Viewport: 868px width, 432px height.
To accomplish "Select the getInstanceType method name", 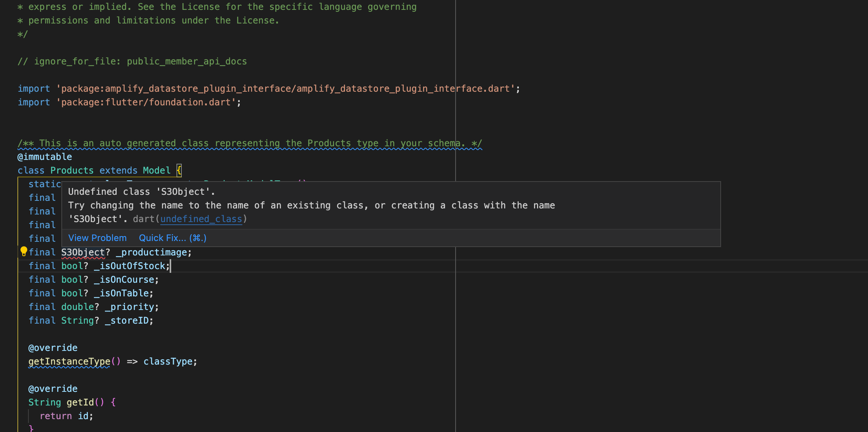I will 68,361.
